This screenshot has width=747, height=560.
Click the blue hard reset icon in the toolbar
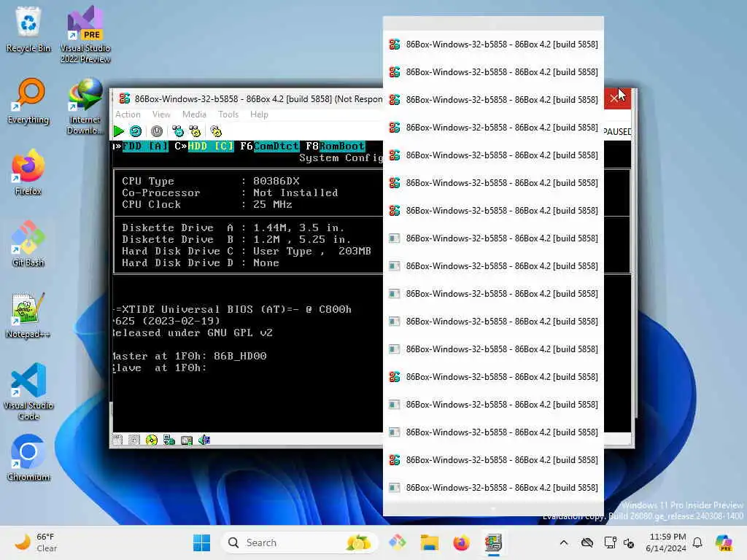pos(136,131)
